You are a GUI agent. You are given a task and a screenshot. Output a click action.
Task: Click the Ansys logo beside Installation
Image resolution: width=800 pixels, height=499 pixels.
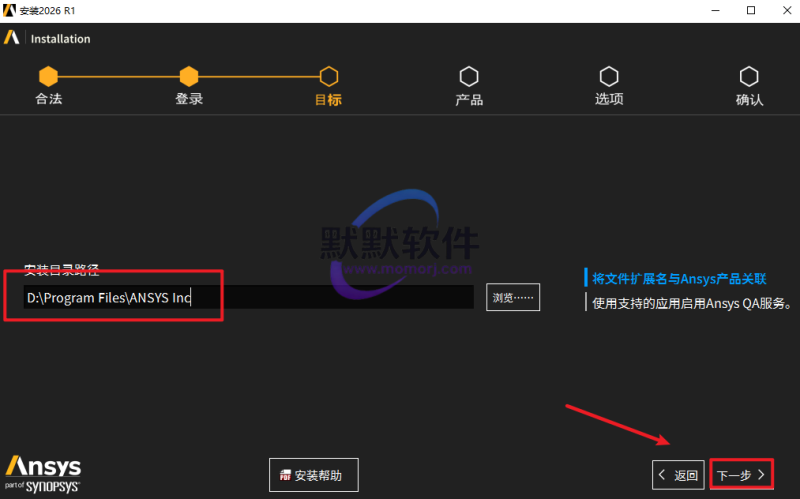pyautogui.click(x=12, y=39)
